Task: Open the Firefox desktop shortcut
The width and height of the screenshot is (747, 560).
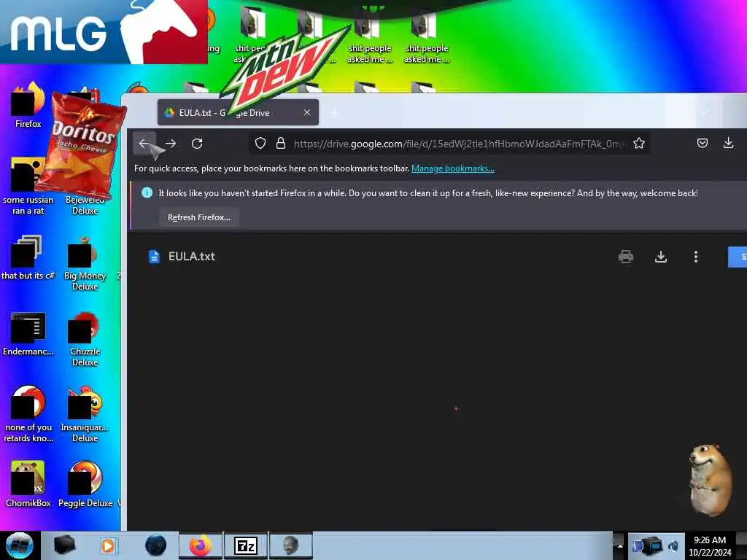Action: 28,106
